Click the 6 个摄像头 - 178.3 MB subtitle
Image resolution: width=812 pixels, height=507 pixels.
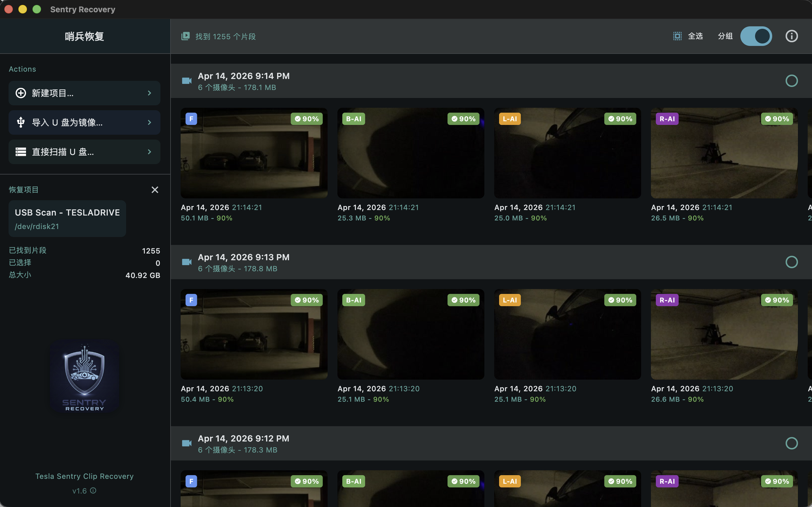[x=238, y=450]
